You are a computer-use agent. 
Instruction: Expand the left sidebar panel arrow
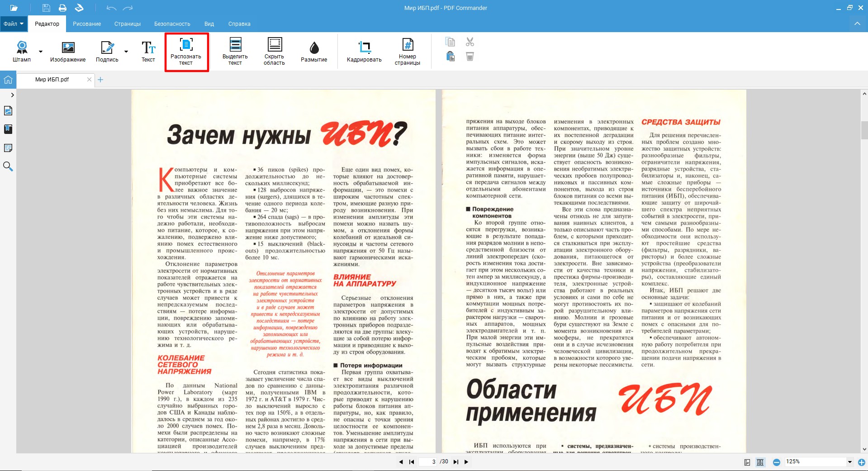[x=12, y=95]
